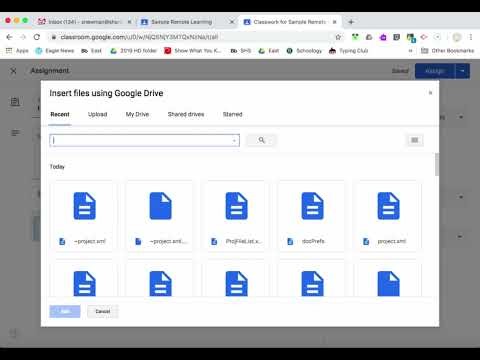Select the ~project.xml... file with blank icon
480x360 pixels.
[x=160, y=216]
